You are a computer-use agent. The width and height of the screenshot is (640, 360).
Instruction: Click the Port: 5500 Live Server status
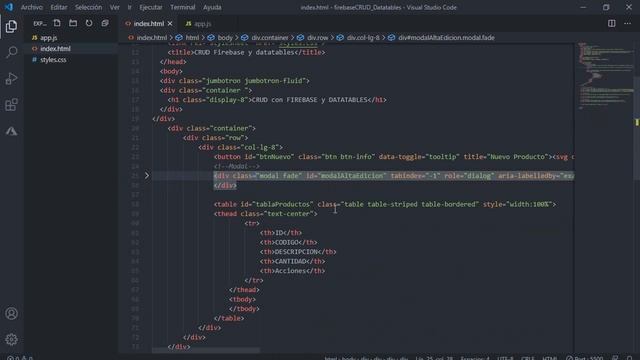point(584,358)
